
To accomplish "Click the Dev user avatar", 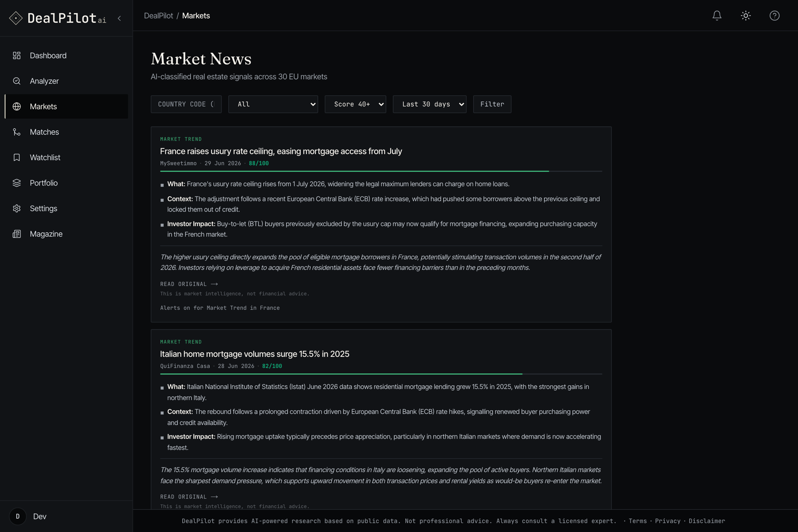I will [x=18, y=516].
